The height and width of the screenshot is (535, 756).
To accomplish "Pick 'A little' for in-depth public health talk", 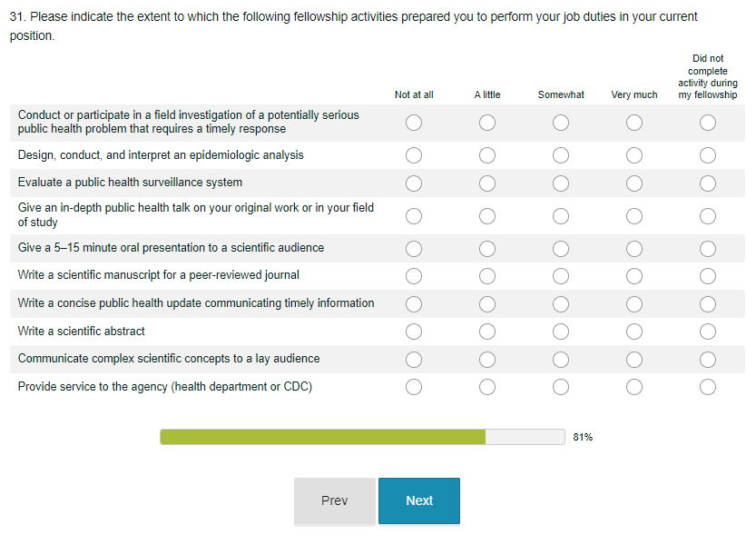I will (x=487, y=216).
